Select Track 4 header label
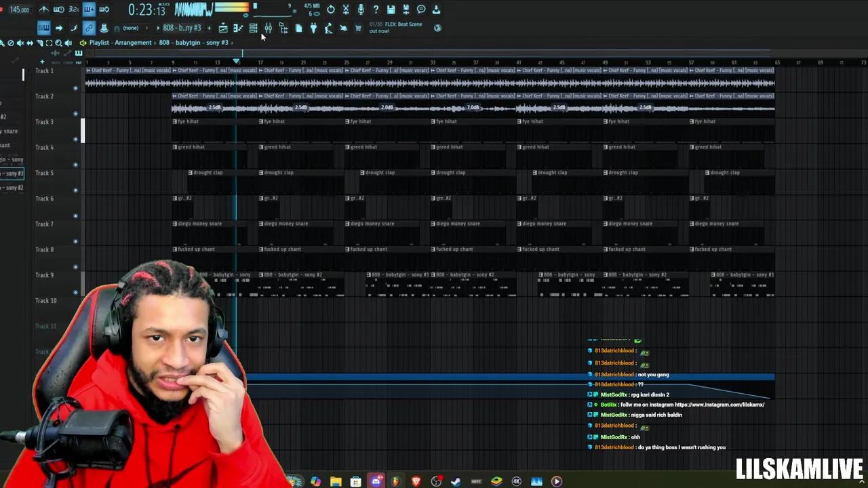Viewport: 868px width, 488px height. click(44, 147)
